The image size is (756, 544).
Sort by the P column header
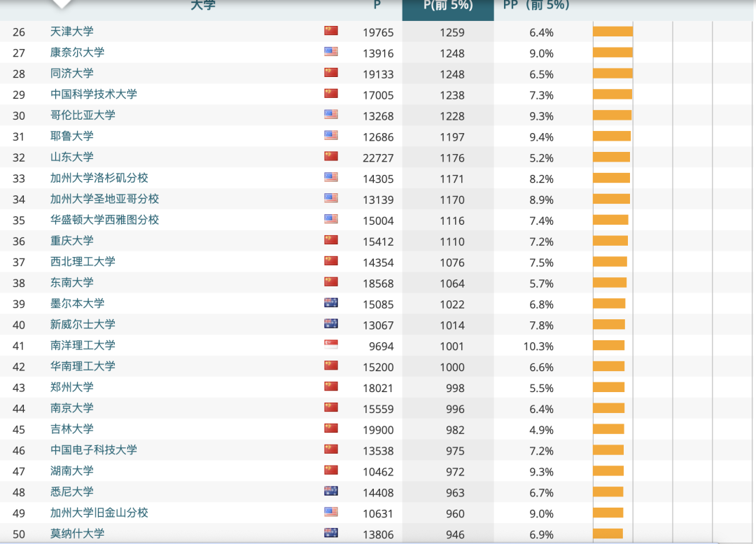[377, 6]
